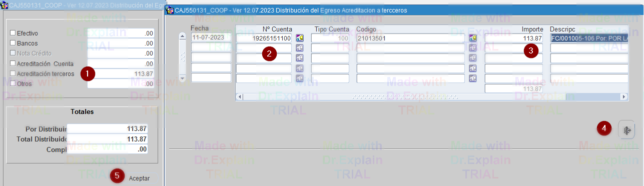Toggle the Otros checkbox
This screenshot has height=186, width=644.
pos(13,83)
